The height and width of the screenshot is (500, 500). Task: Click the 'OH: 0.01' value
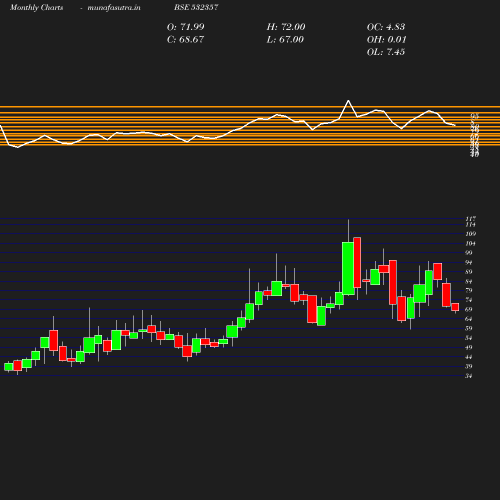click(x=386, y=40)
